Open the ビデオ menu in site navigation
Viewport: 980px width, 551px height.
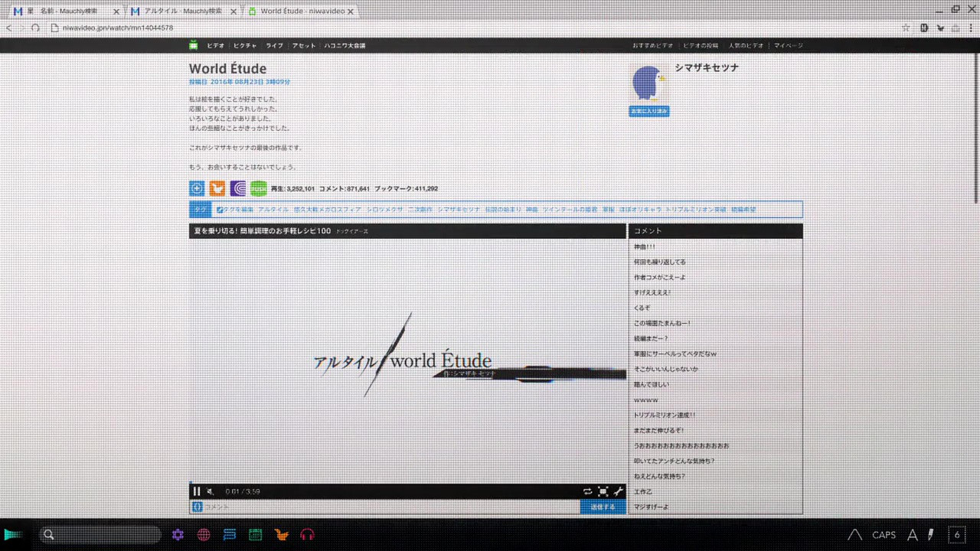[x=215, y=45]
